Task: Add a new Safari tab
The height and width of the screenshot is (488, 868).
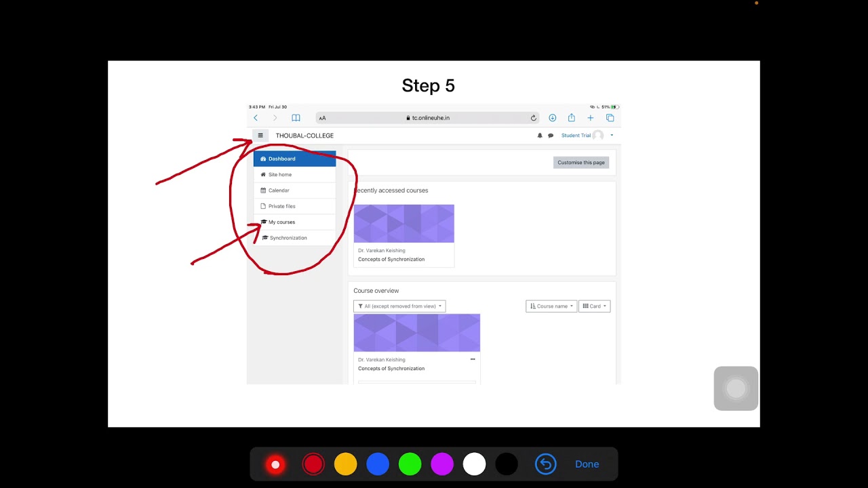Action: (590, 118)
